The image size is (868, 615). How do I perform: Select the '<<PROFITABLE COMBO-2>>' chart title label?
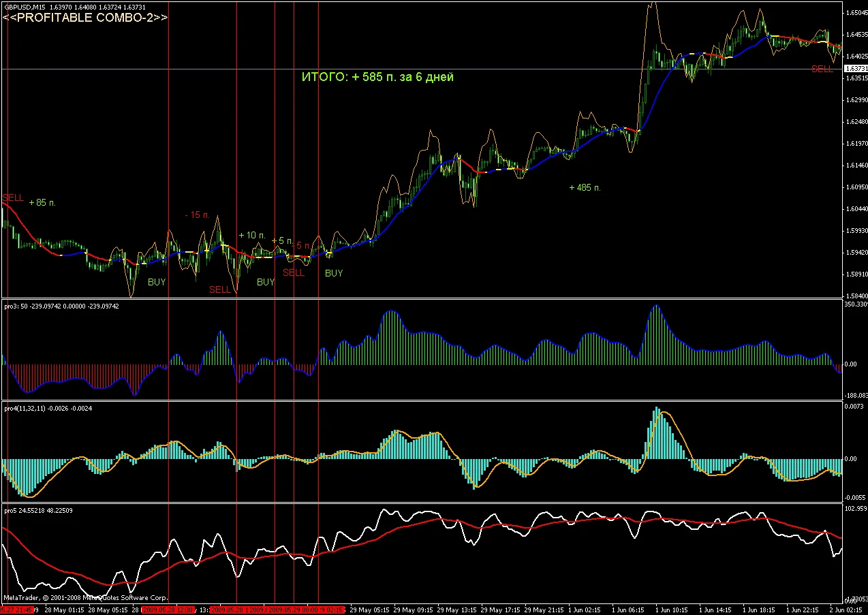tap(85, 18)
